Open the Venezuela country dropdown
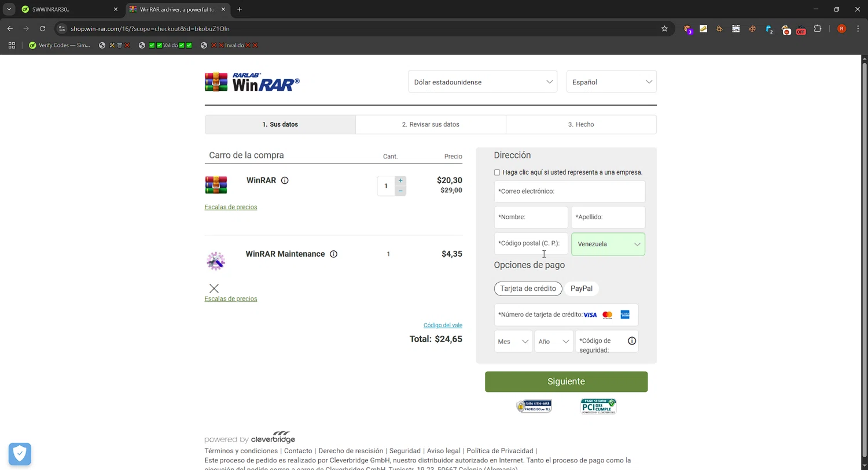 [x=608, y=244]
